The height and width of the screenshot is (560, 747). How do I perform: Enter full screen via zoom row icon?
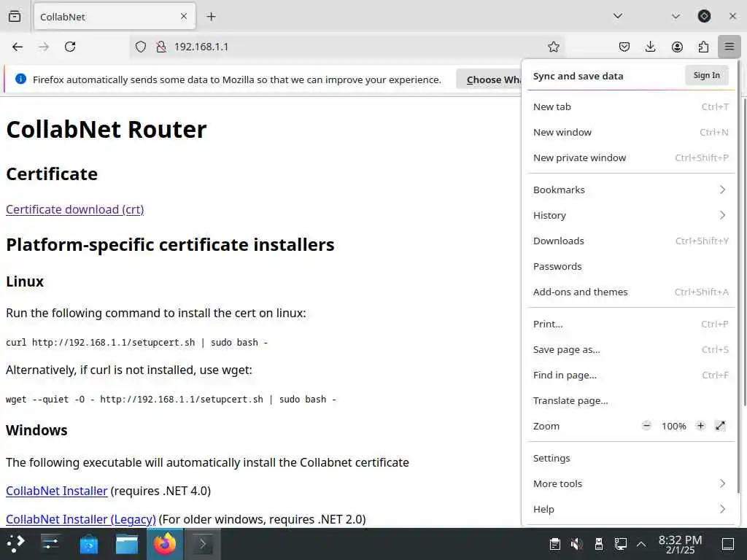[720, 426]
